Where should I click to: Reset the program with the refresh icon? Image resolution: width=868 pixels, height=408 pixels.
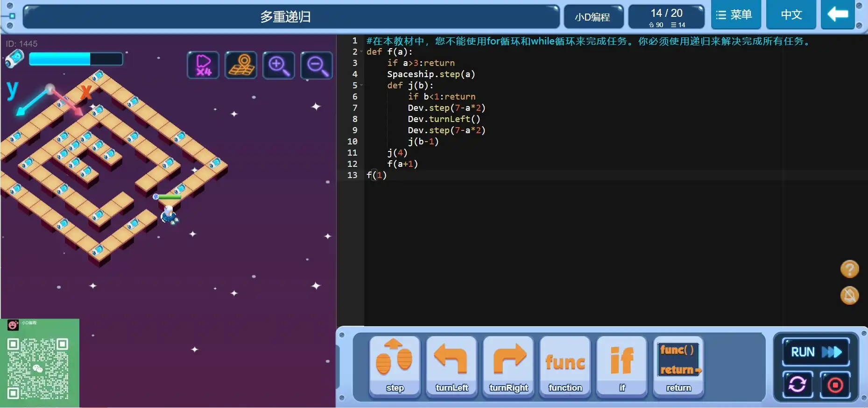click(x=797, y=385)
